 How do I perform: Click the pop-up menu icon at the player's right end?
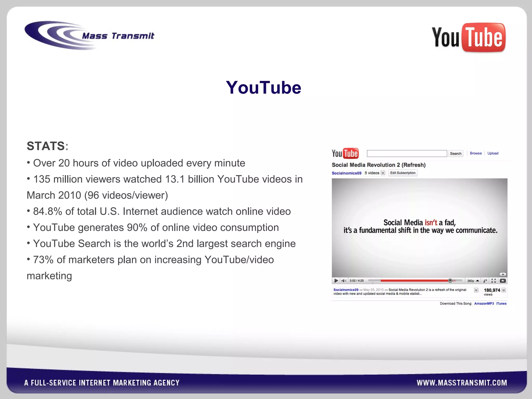(503, 281)
